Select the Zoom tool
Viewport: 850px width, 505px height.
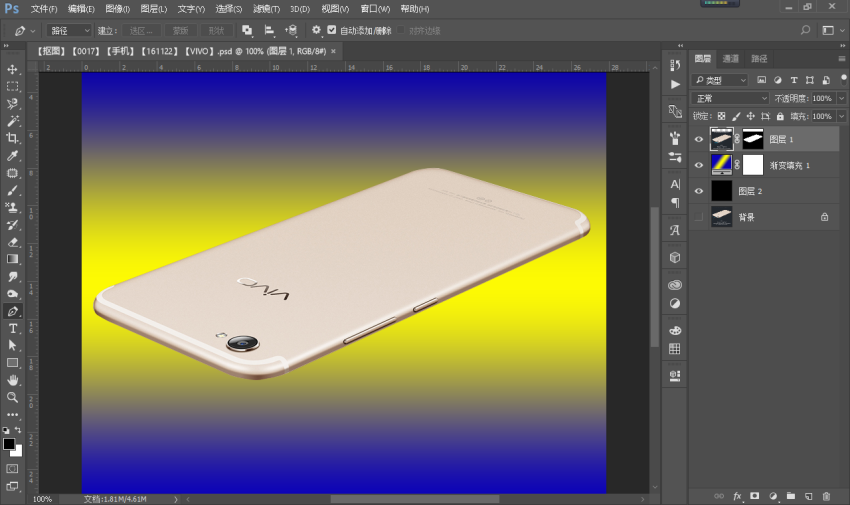(12, 398)
